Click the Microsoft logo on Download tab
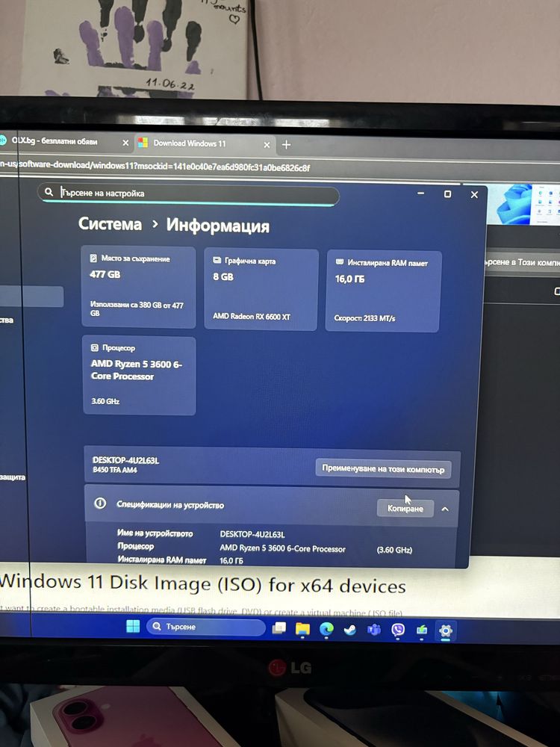 143,143
